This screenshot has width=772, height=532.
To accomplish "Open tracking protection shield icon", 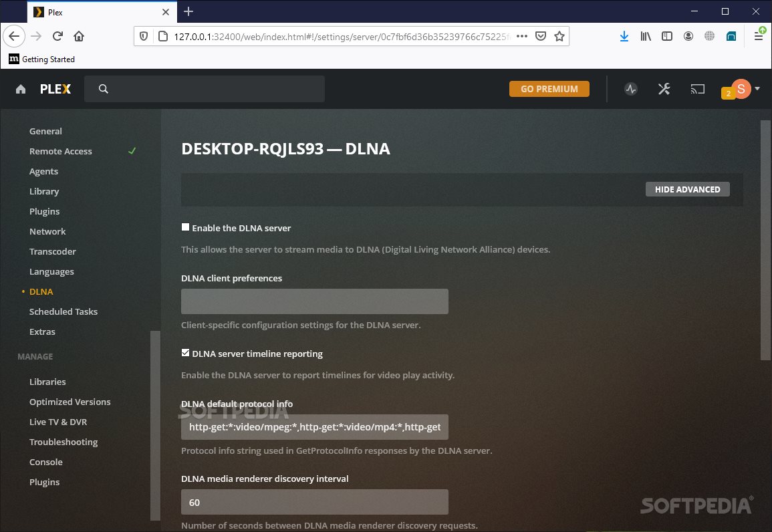I will point(144,36).
